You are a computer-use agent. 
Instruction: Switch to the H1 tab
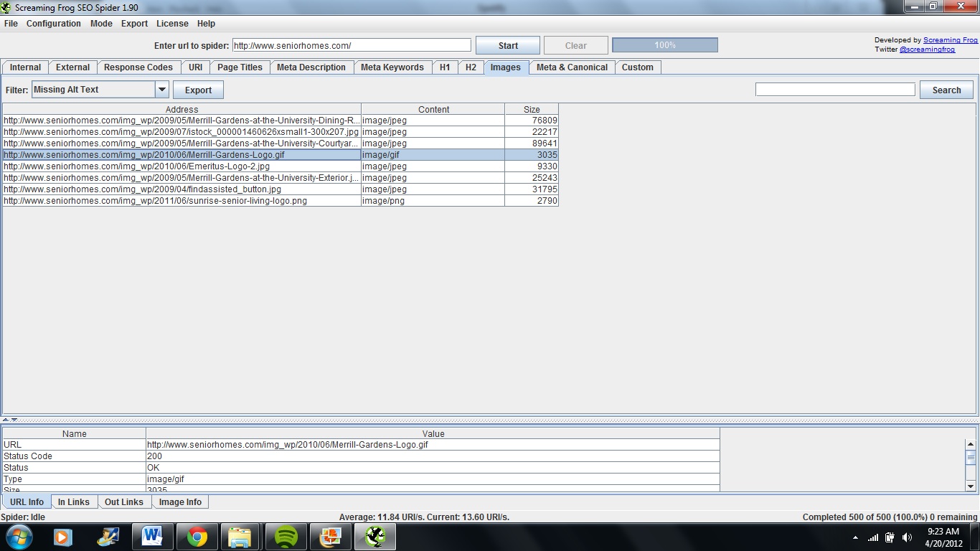(x=445, y=67)
